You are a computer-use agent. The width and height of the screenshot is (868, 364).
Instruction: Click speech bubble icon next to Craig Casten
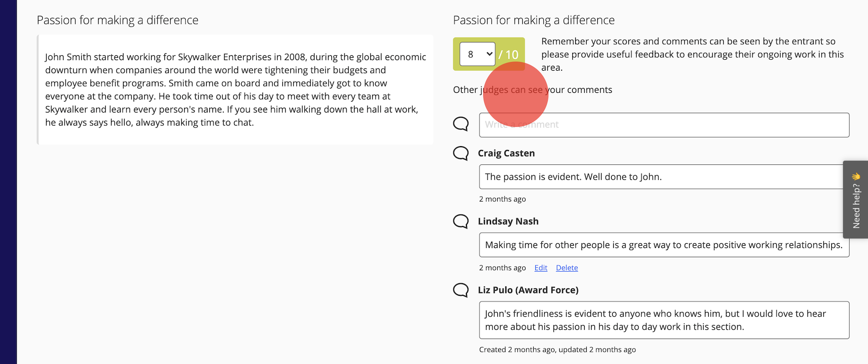pos(461,153)
